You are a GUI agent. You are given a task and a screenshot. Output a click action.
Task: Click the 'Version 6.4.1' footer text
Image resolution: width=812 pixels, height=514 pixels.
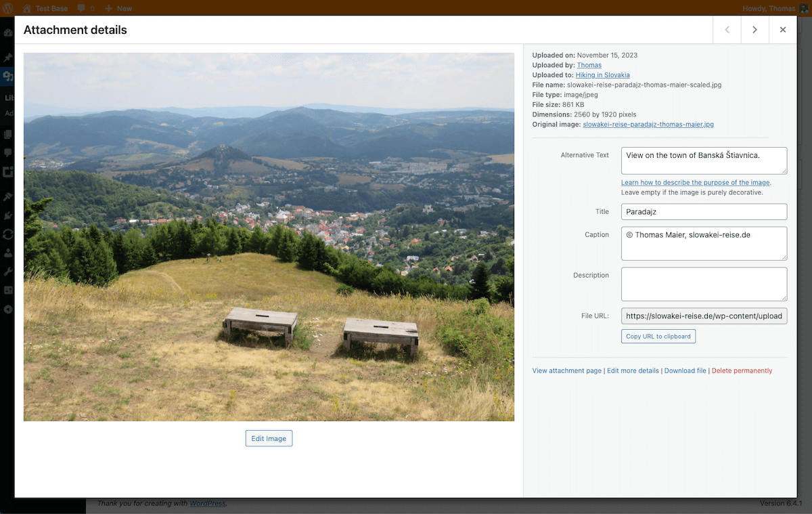[781, 503]
